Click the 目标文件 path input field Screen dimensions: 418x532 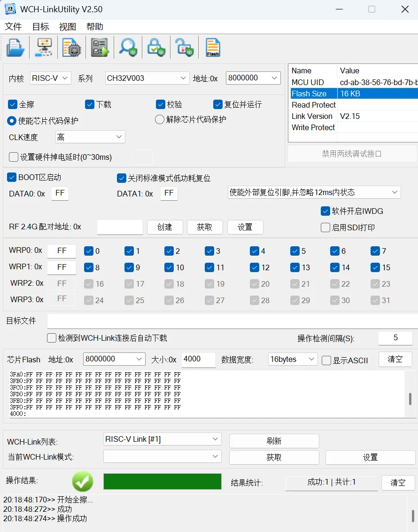[x=232, y=321]
